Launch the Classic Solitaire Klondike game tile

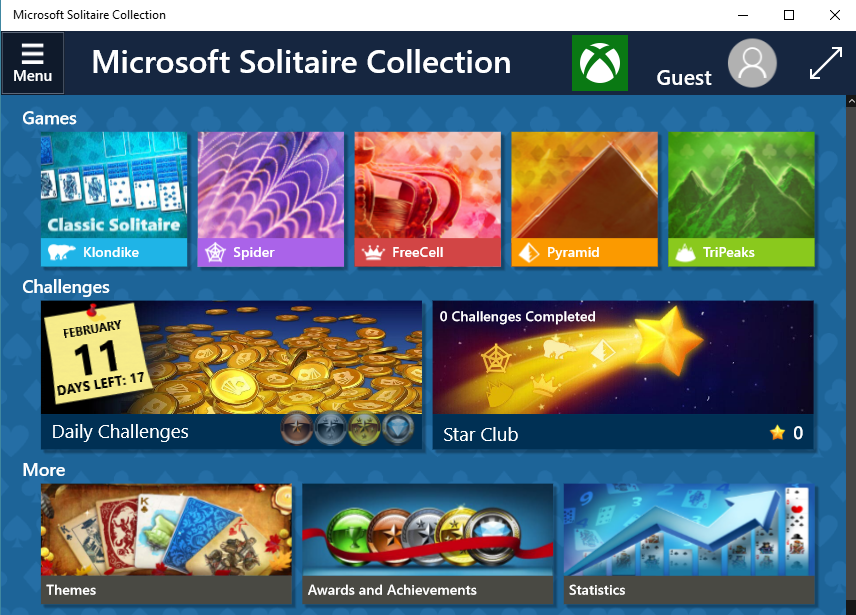(114, 199)
